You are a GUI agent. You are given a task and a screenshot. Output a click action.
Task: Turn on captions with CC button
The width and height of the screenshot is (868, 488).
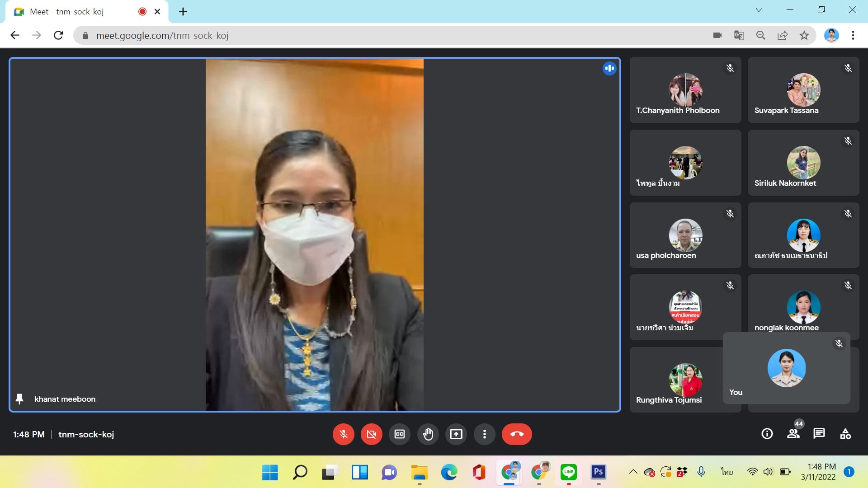point(400,434)
